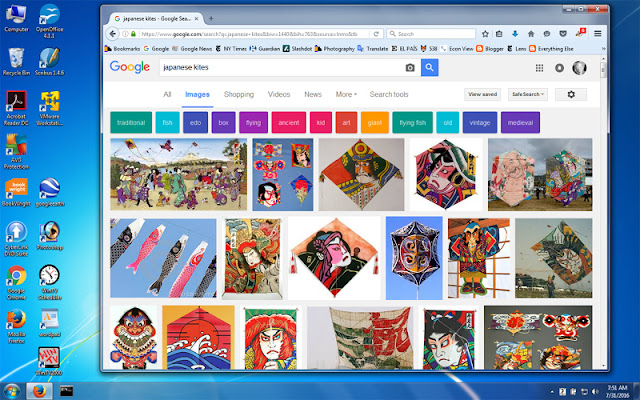Click the blue magnifier search button
Screen dimensions: 640x400
click(x=429, y=68)
